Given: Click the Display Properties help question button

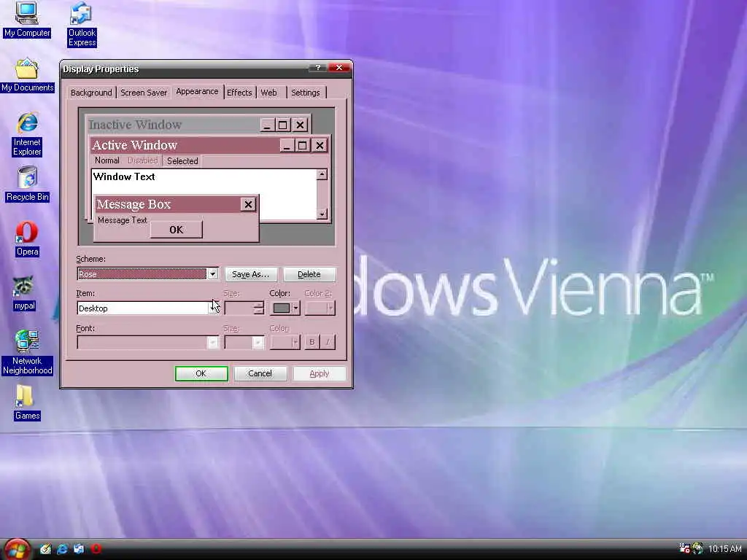Looking at the screenshot, I should [x=318, y=68].
